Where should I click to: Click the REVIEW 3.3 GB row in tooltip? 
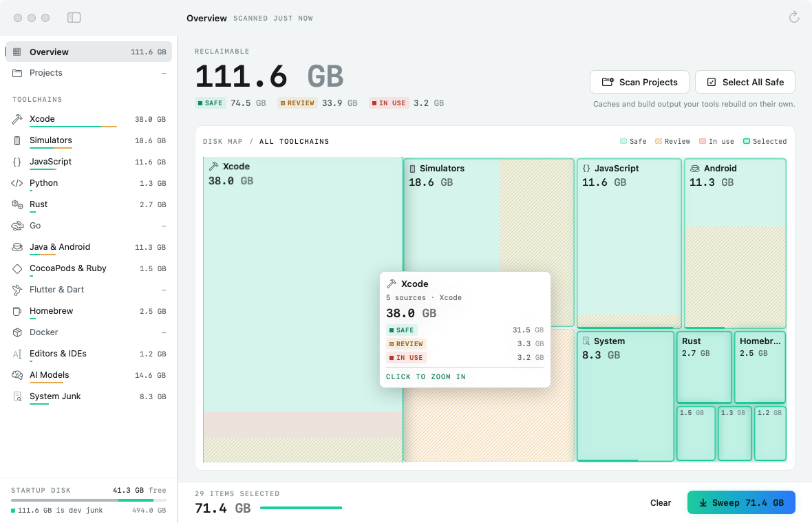click(x=465, y=344)
